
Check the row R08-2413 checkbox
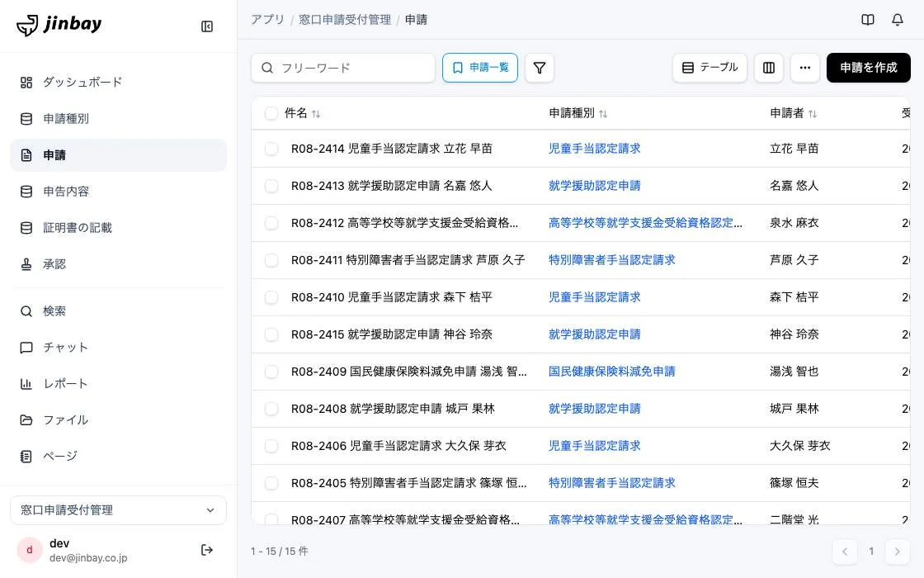(x=271, y=186)
